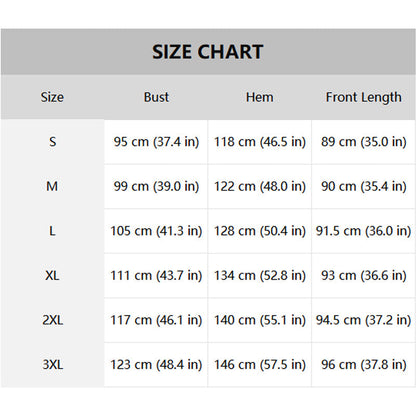Click the S size row label
Viewport: 416px width, 416px height.
point(52,142)
